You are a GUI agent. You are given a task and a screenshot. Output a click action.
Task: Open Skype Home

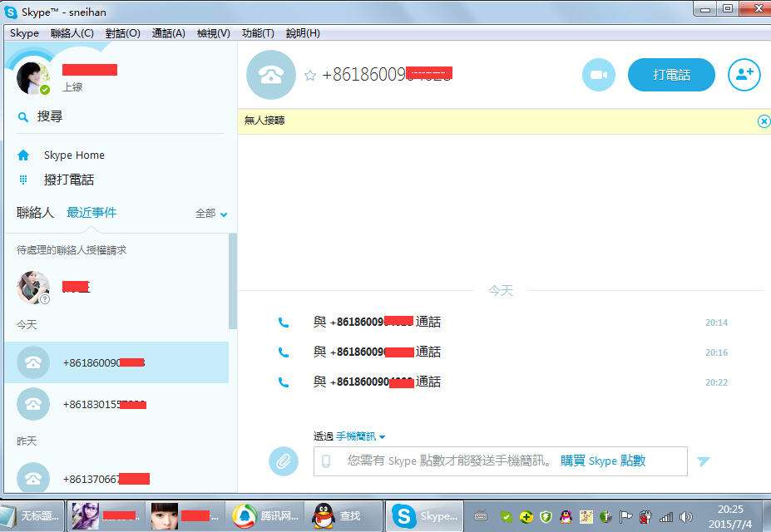click(74, 155)
